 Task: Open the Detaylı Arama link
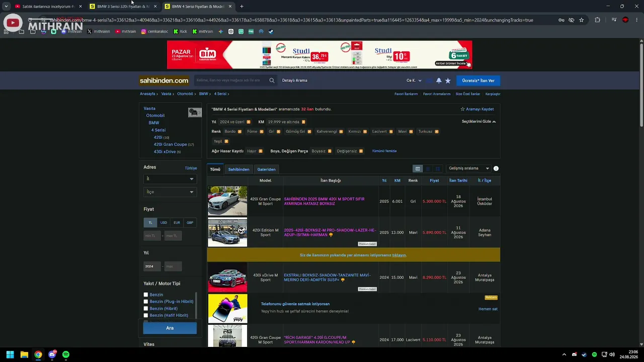295,80
